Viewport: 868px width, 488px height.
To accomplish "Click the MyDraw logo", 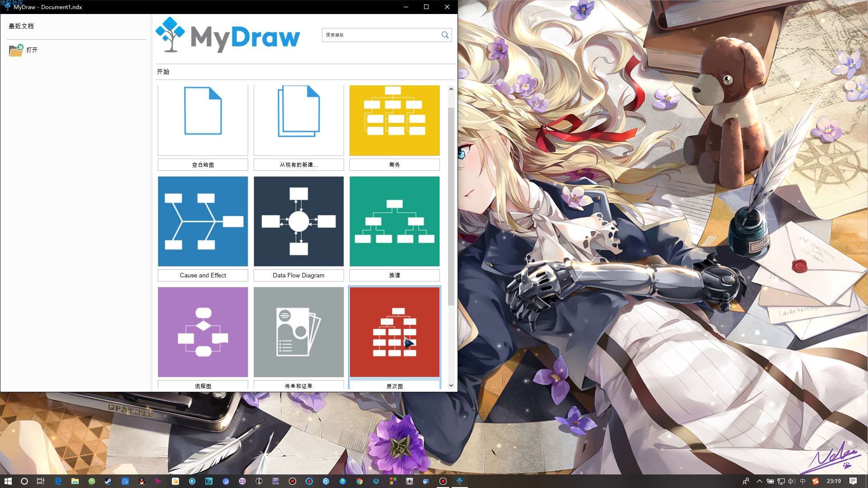I will tap(228, 35).
